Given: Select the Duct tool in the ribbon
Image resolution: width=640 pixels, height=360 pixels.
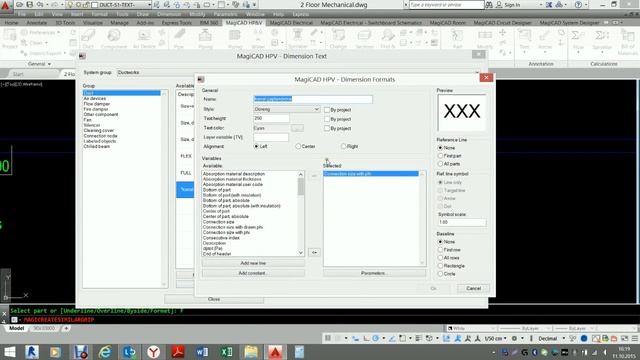Looking at the screenshot, I should click(88, 40).
